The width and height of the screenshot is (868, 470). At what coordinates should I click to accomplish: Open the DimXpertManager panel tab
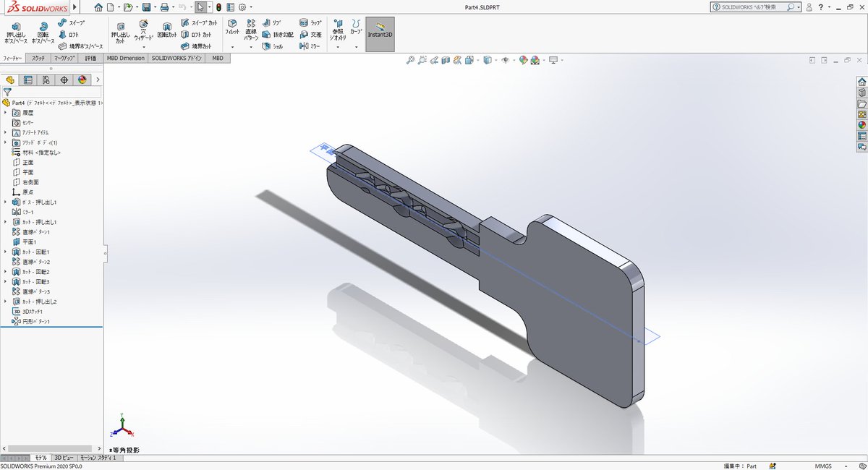(64, 80)
